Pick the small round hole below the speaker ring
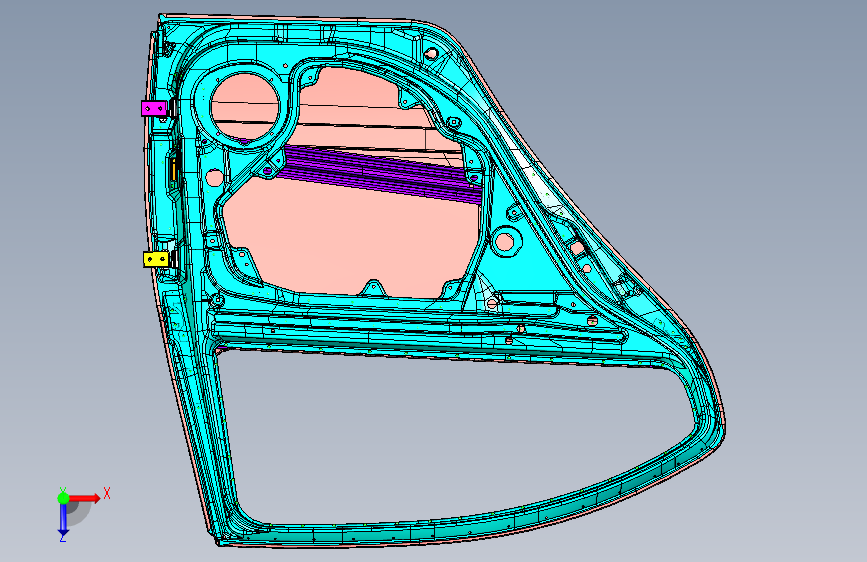The width and height of the screenshot is (867, 562). click(x=213, y=178)
